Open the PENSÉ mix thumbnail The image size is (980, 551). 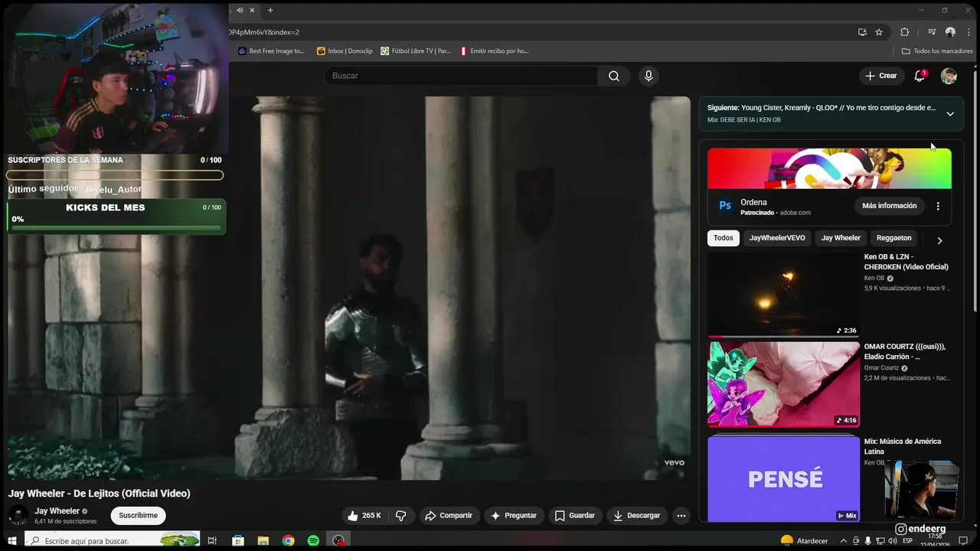click(x=783, y=479)
